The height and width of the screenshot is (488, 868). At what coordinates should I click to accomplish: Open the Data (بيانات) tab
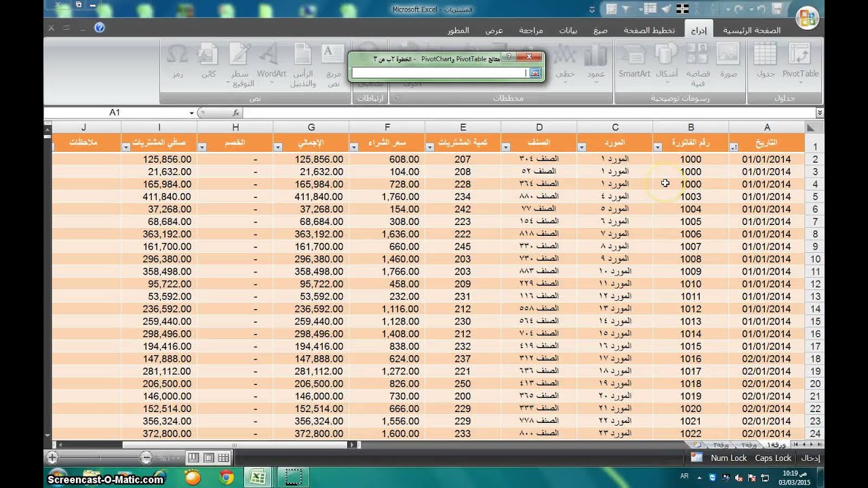click(568, 30)
